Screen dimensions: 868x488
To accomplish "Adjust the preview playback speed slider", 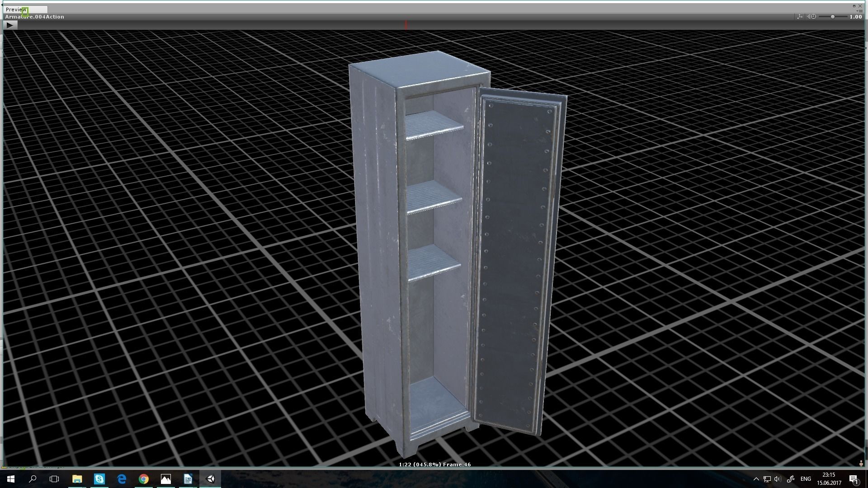I will (832, 17).
